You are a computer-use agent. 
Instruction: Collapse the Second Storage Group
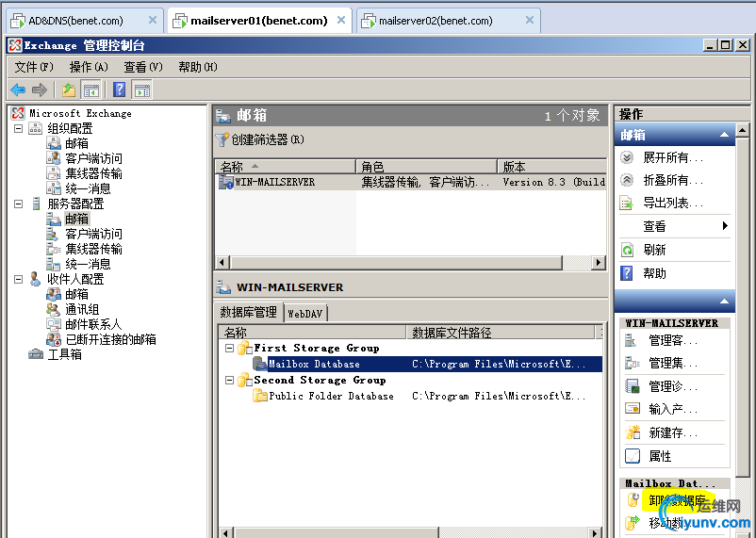[230, 380]
